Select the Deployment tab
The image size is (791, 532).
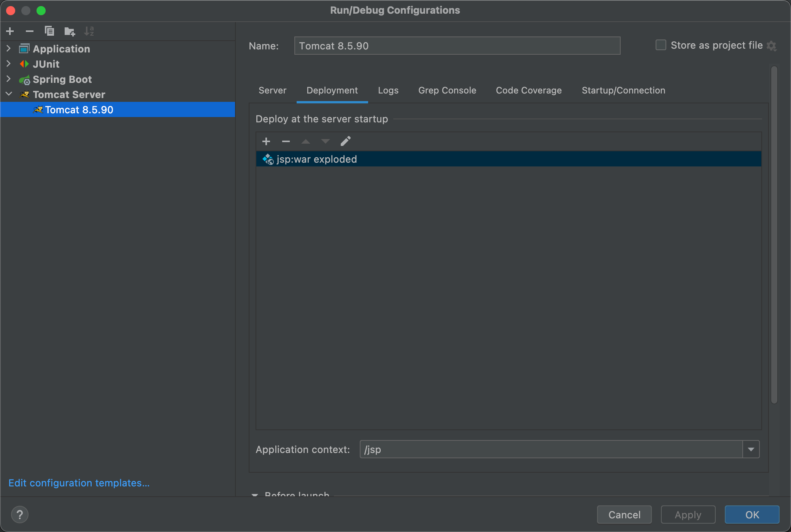332,90
